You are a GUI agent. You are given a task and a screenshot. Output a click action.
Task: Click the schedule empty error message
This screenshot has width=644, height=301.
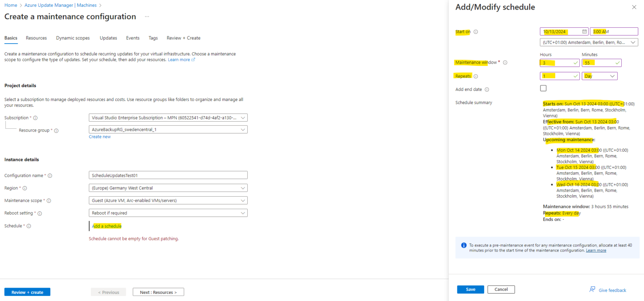(x=134, y=239)
